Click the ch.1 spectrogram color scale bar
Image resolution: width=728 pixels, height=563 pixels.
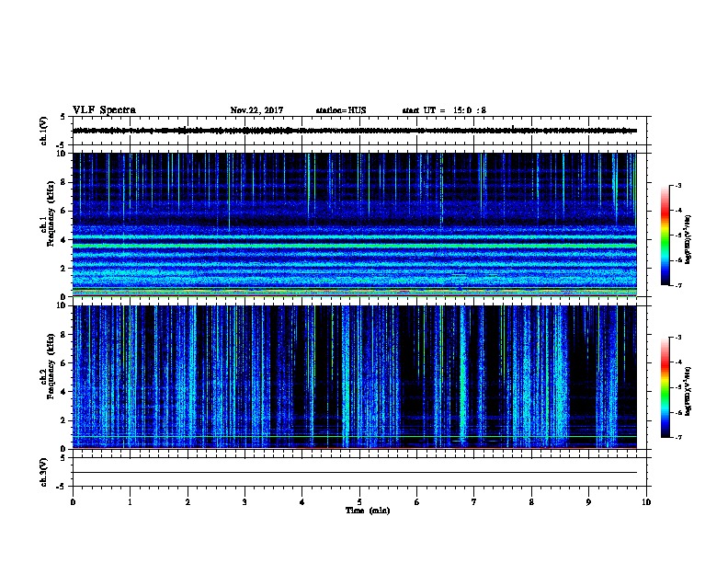(x=665, y=236)
